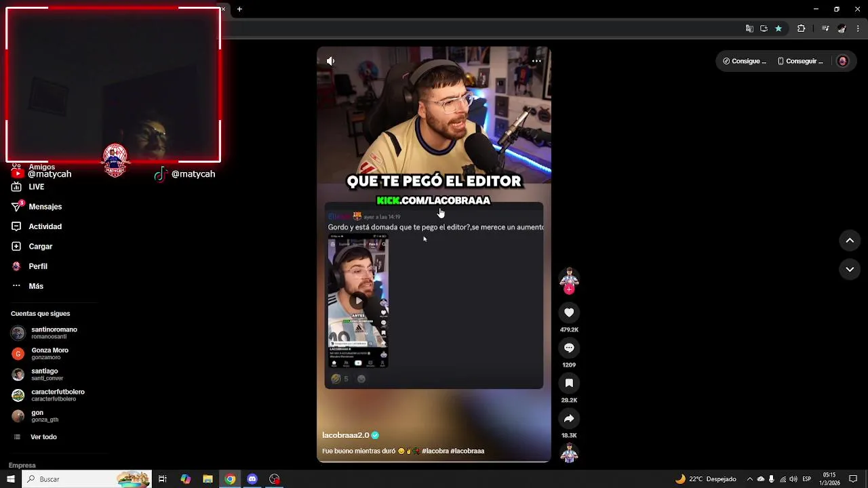Open Chrome three-dot menu

point(858,28)
